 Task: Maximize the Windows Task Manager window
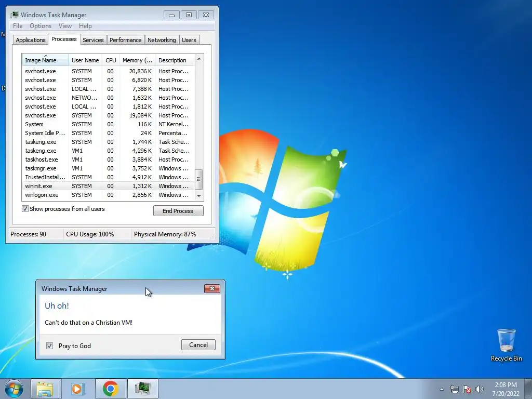pyautogui.click(x=189, y=15)
